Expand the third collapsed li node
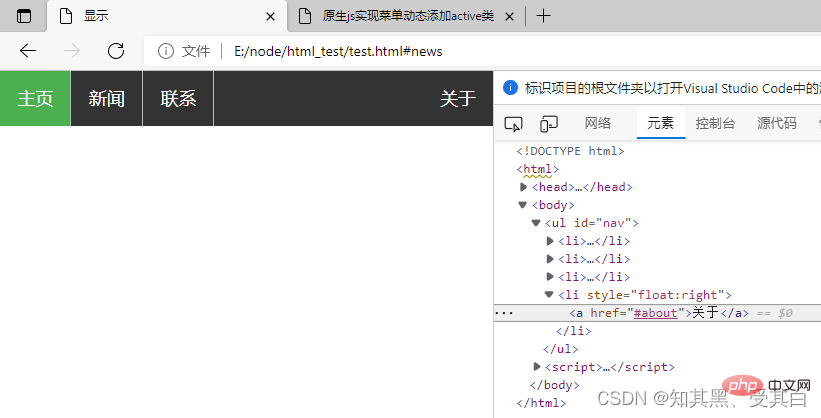This screenshot has width=821, height=418. click(549, 277)
